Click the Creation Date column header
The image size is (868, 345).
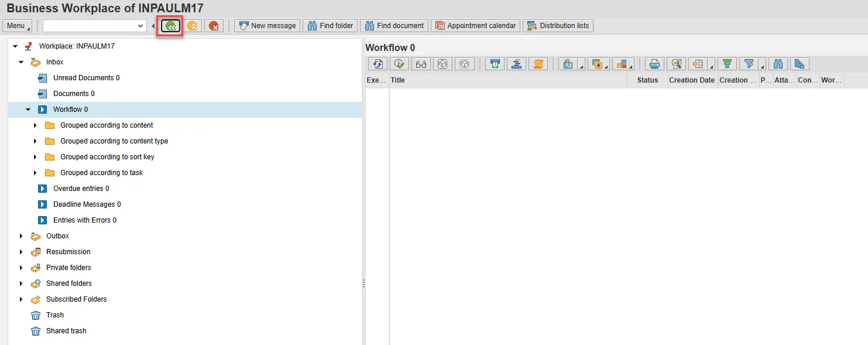(692, 80)
